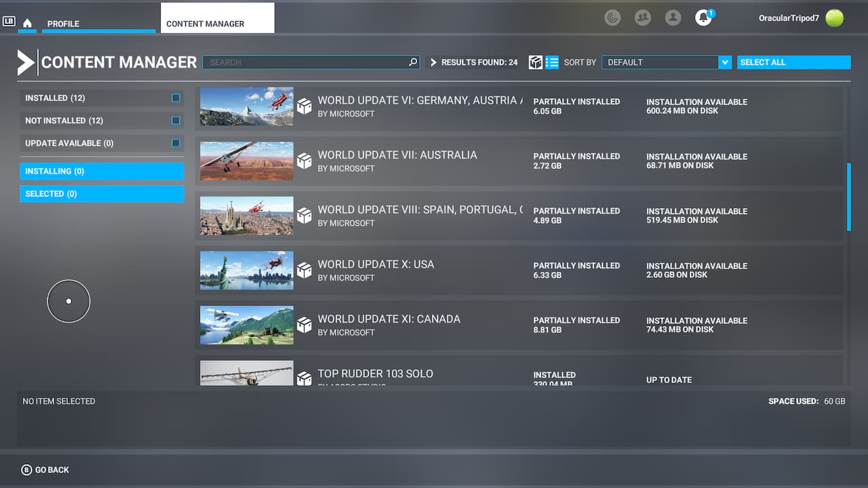The height and width of the screenshot is (488, 868).
Task: Click the circular virtual cursor
Action: 68,301
